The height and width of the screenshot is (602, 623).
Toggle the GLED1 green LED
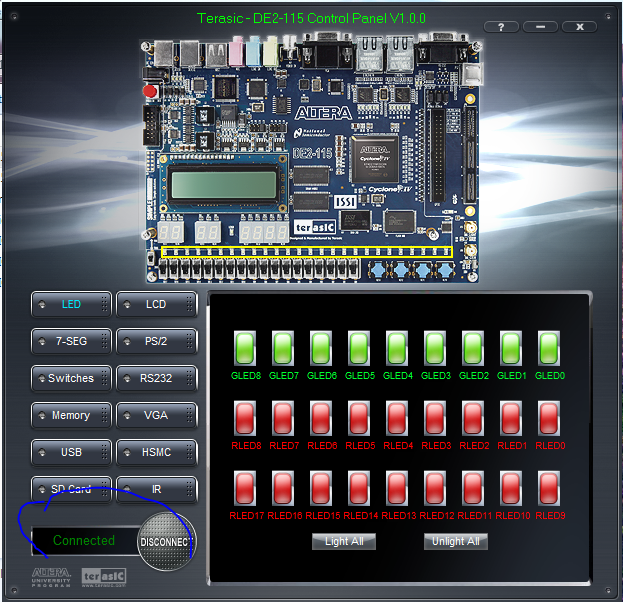[x=511, y=348]
